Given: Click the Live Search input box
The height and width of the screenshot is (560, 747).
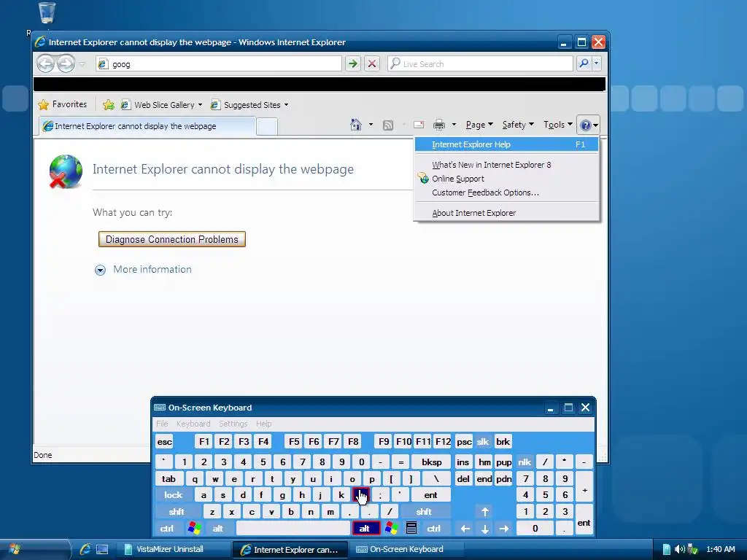Looking at the screenshot, I should 480,64.
